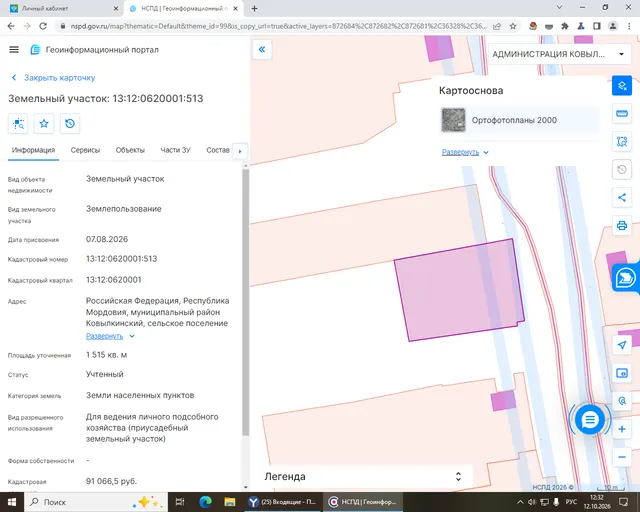This screenshot has width=640, height=512.
Task: Open the round blue chat assistant
Action: pos(589,419)
